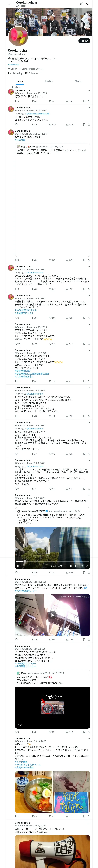
Task: Open the Joined March 2011 chevron
Action: coord(42,69)
